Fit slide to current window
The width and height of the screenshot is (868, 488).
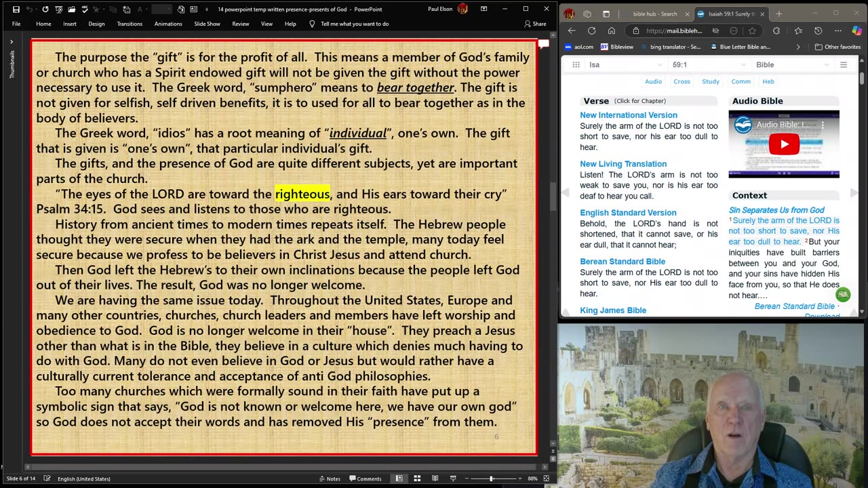pyautogui.click(x=547, y=479)
